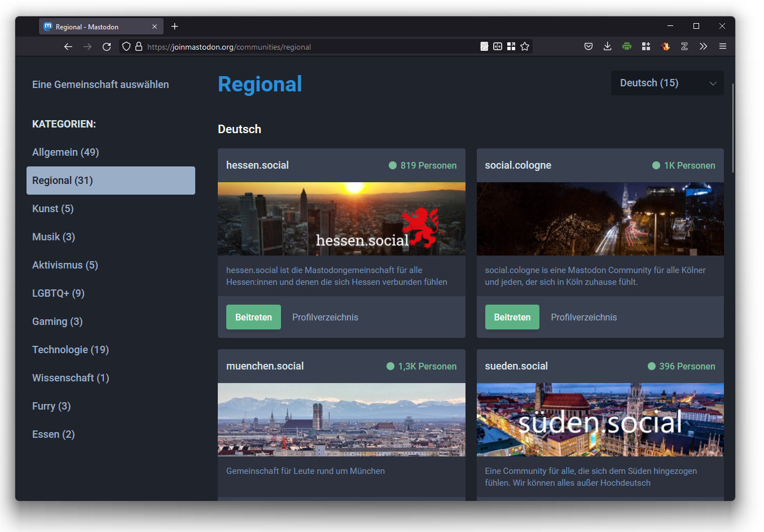Reload the current page
The width and height of the screenshot is (764, 532).
tap(107, 47)
